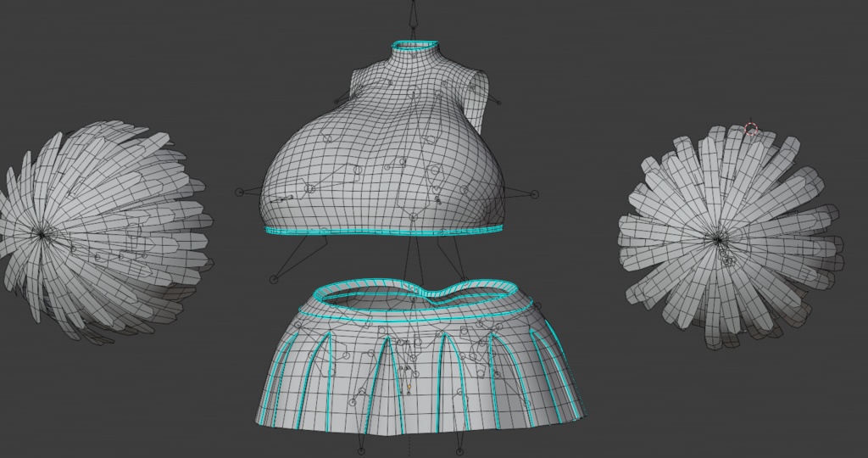
Task: Select the circle bone control right of torso
Action: point(534,194)
